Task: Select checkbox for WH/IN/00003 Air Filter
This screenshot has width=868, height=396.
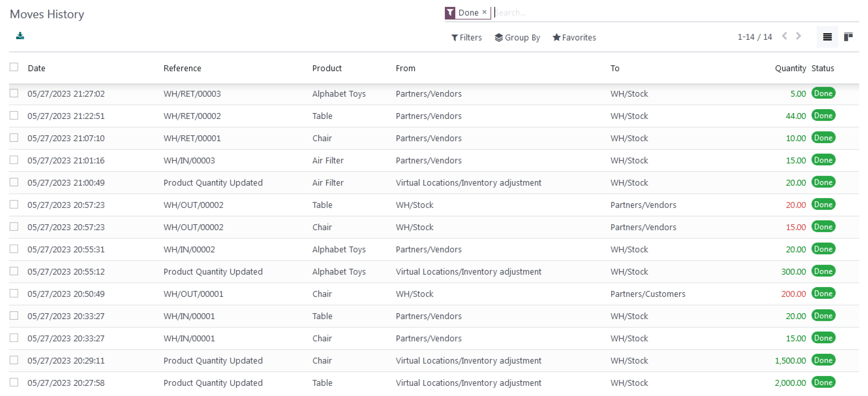Action: pos(14,160)
